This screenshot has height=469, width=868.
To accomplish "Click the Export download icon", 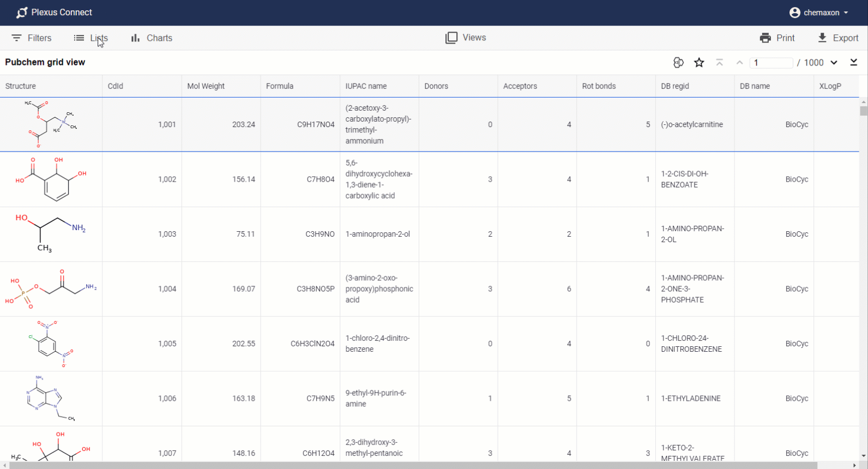I will point(822,38).
